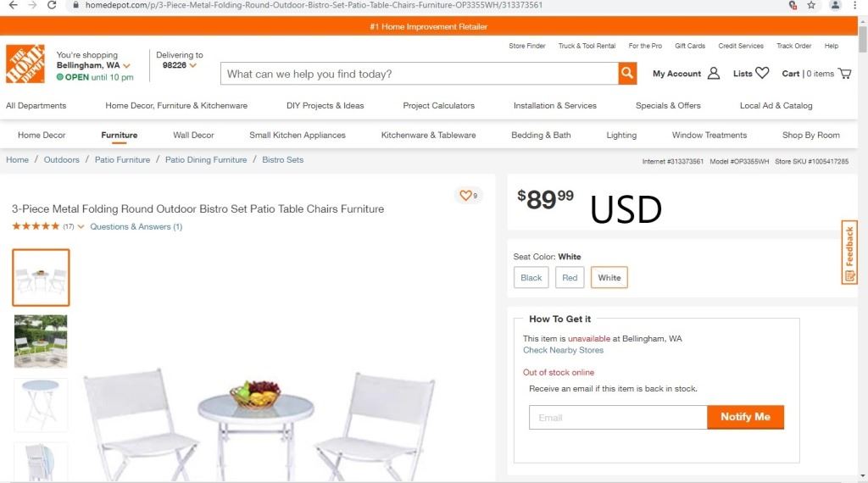Click the Check Nearby Stores link
The width and height of the screenshot is (868, 483).
pos(563,350)
